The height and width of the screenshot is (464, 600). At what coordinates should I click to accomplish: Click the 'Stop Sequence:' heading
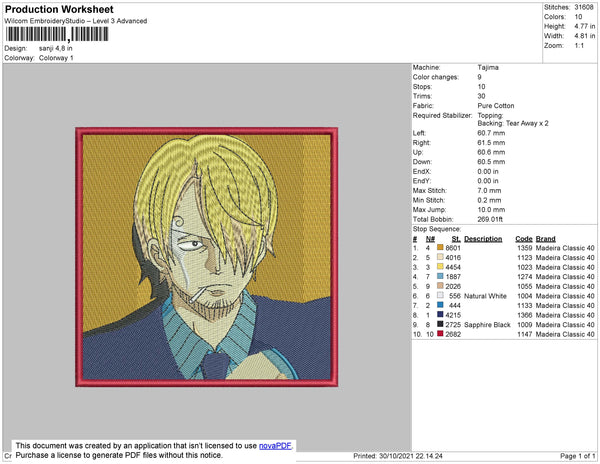click(x=437, y=229)
